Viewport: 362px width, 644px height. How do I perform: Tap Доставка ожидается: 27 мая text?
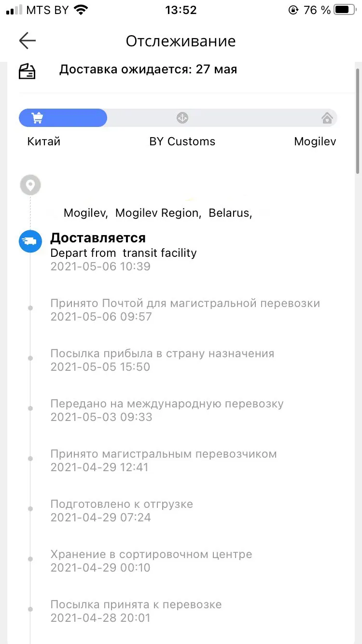pos(148,70)
